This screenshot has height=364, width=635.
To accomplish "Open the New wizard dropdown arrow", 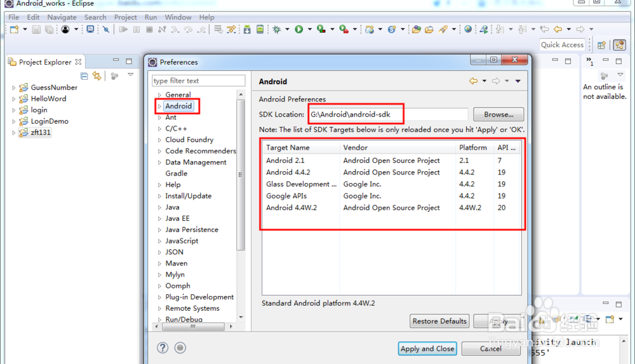I will [x=25, y=29].
